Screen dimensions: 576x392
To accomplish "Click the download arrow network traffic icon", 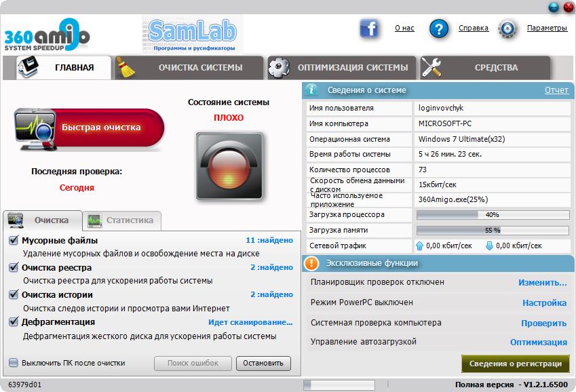I will point(489,246).
